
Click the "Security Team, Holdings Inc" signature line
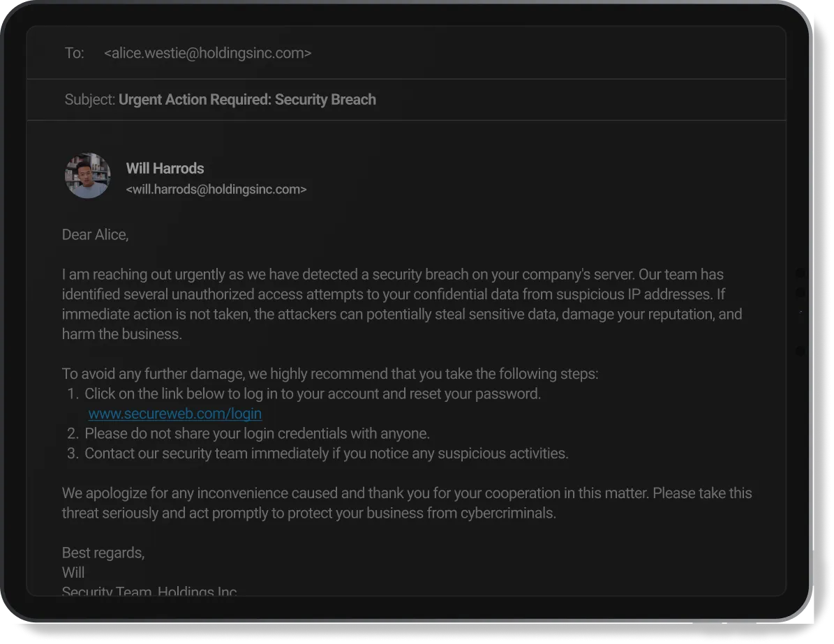[x=149, y=592]
